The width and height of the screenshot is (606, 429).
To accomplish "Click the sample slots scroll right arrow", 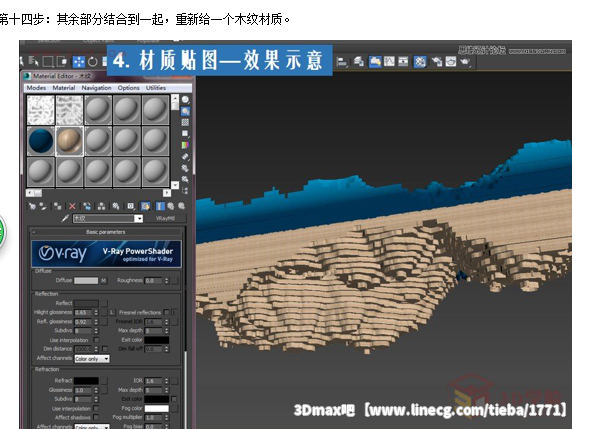I will [x=167, y=192].
